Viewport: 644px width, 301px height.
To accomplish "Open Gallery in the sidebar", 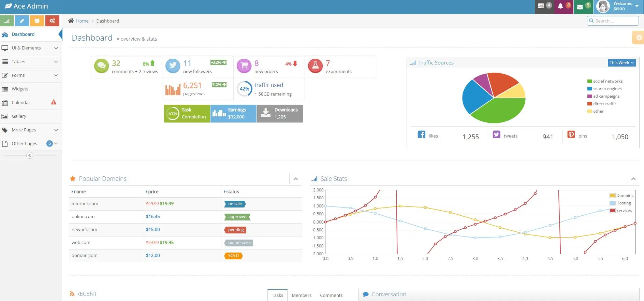I will point(31,116).
